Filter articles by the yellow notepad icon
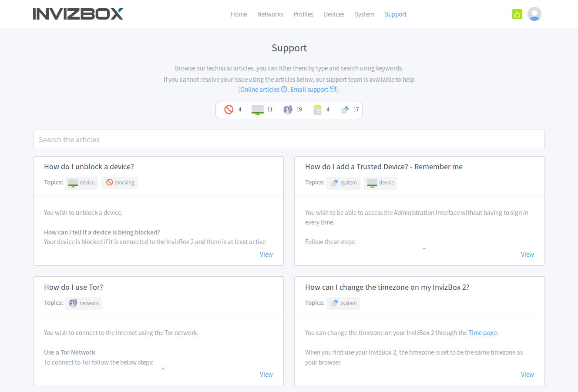Screen dimensions: 578x392 click(x=317, y=110)
